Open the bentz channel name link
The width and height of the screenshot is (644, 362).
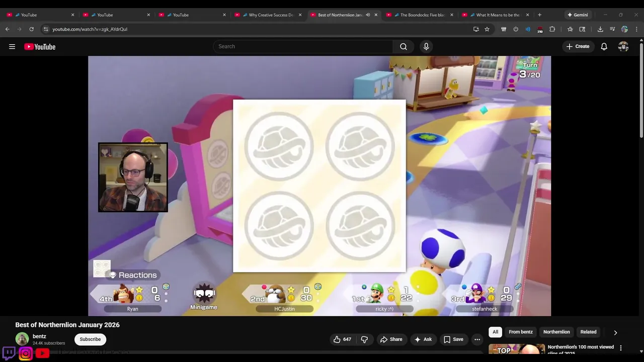pyautogui.click(x=40, y=336)
